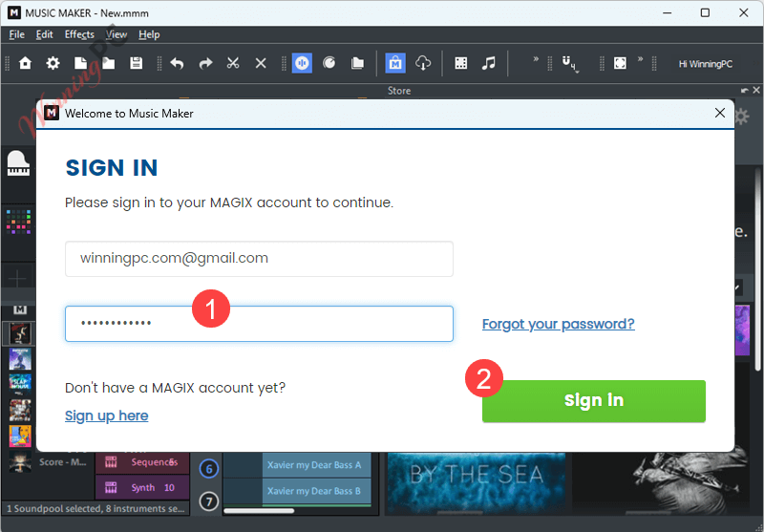
Task: Click the Soundpool selected status bar text
Action: coord(95,509)
